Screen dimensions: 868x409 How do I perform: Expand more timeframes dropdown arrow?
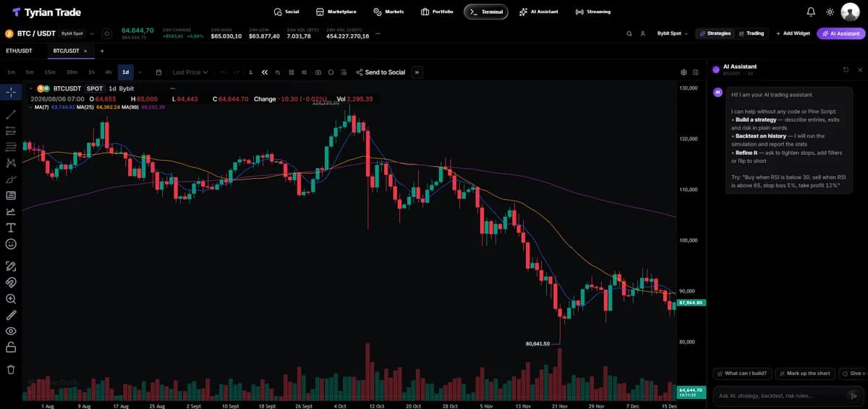(140, 72)
